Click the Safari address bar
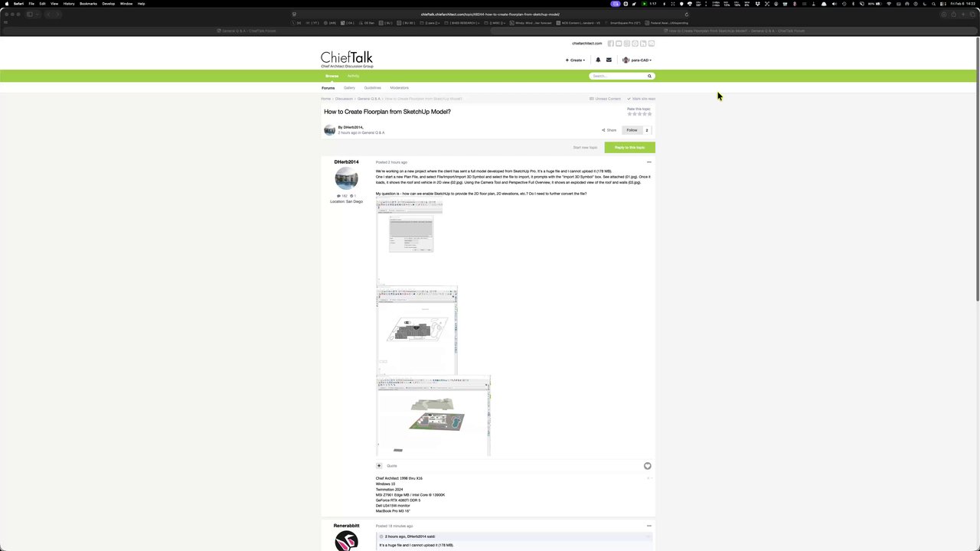Screen dimensions: 980x551 490,14
